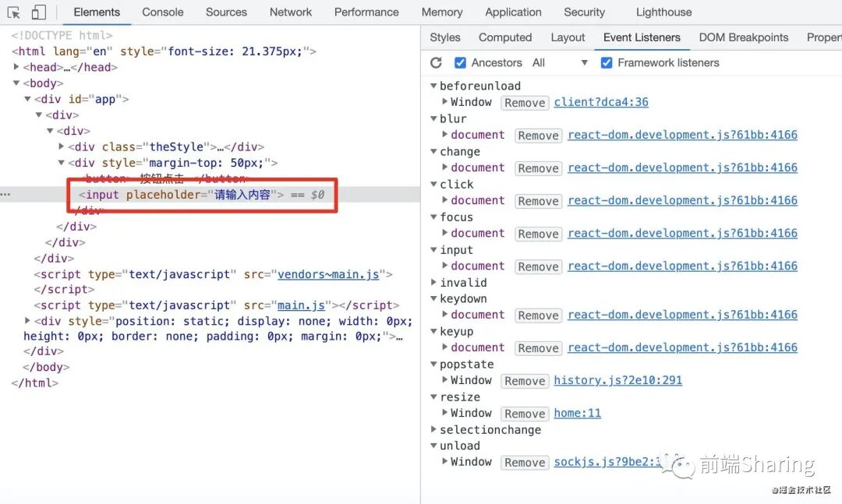The image size is (842, 504).
Task: Expand the document listener under blur
Action: point(444,134)
